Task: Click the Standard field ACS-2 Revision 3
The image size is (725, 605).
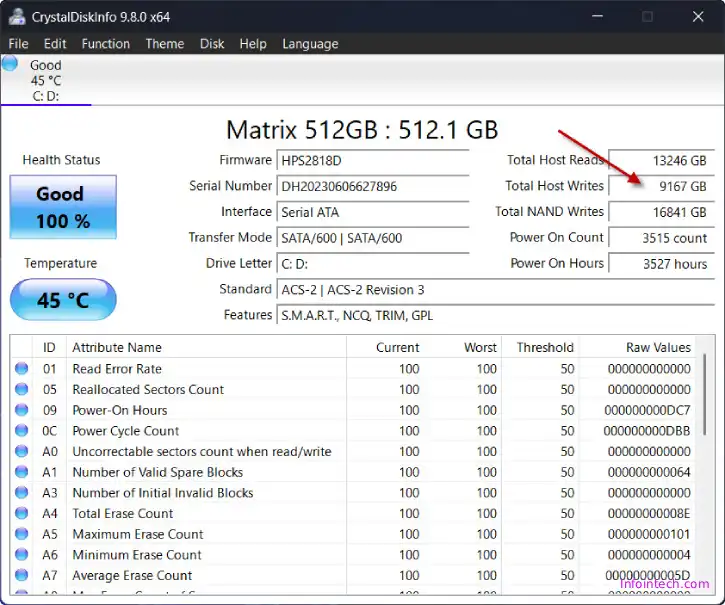Action: (x=496, y=290)
